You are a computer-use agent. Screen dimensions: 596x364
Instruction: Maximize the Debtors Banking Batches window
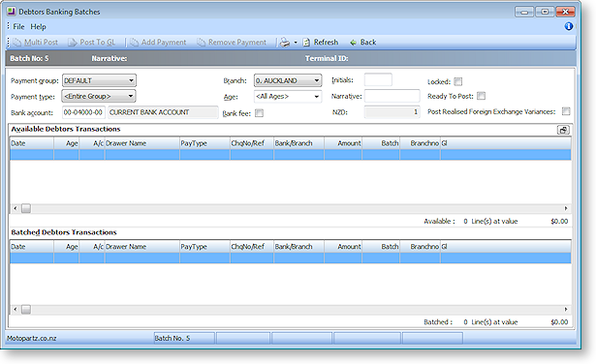click(545, 12)
